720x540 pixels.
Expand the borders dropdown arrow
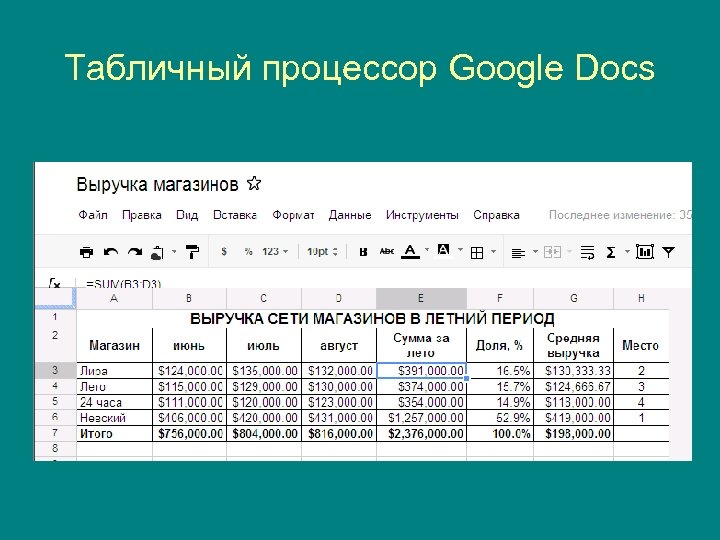(493, 251)
